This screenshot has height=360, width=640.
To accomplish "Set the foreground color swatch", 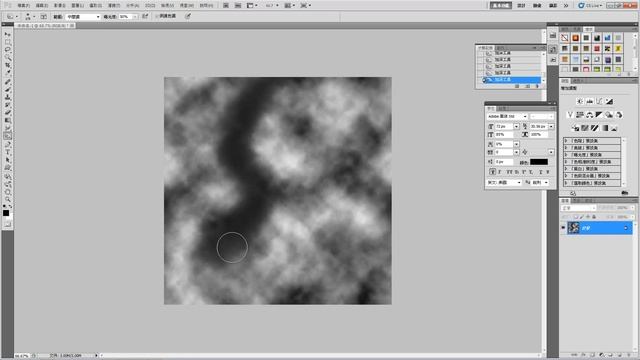I will pos(6,213).
